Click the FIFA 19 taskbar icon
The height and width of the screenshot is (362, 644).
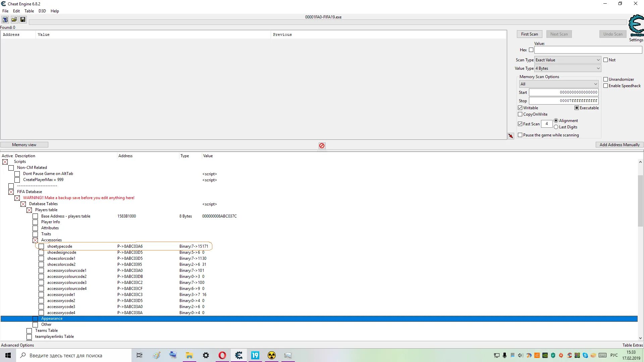pyautogui.click(x=255, y=355)
